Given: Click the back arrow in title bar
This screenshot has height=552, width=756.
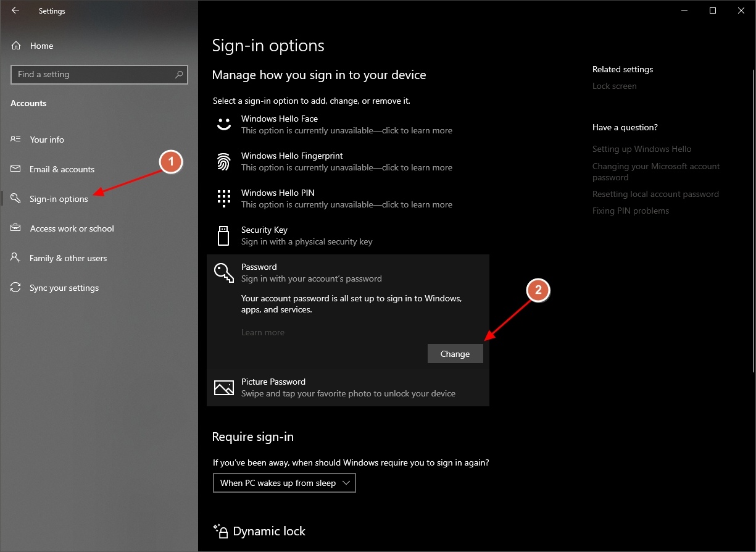Looking at the screenshot, I should [15, 11].
